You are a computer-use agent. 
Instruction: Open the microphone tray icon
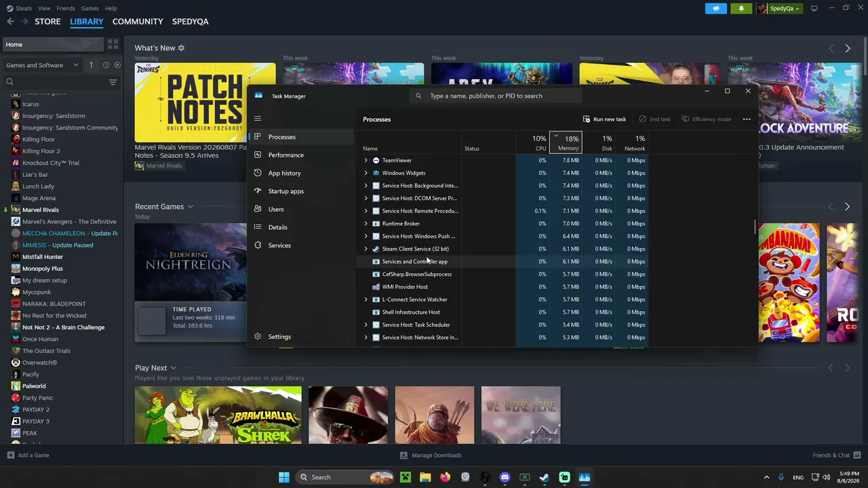point(781,477)
